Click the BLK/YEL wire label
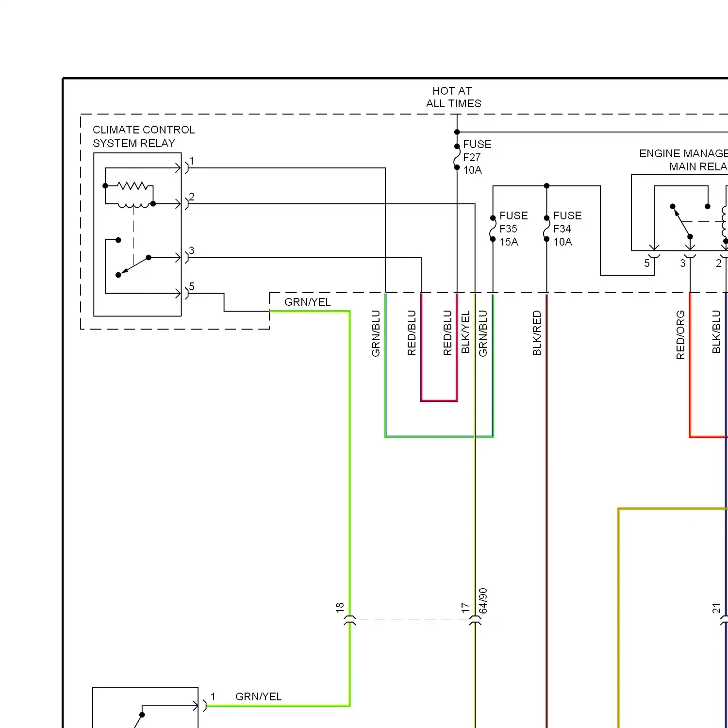This screenshot has height=728, width=728. click(465, 332)
